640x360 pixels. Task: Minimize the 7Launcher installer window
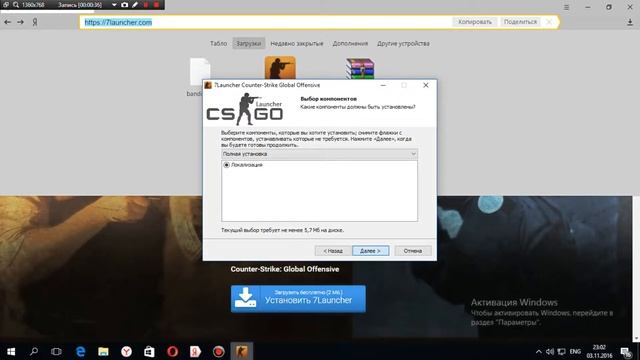click(x=383, y=85)
